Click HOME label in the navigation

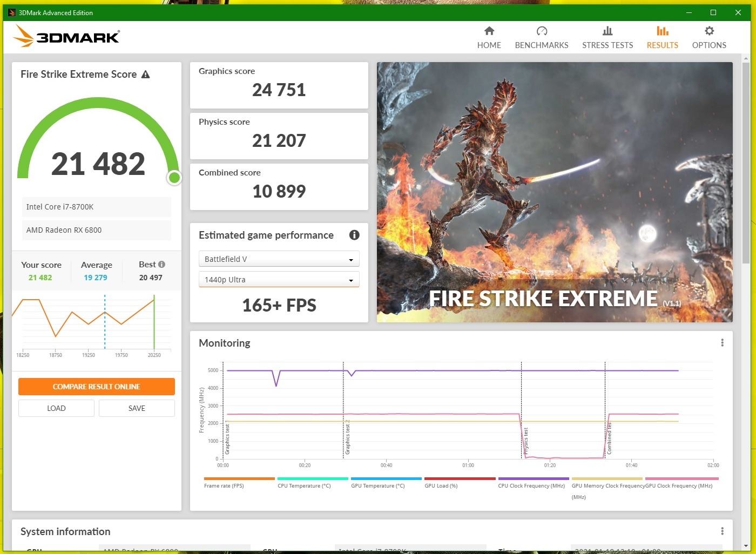click(489, 45)
